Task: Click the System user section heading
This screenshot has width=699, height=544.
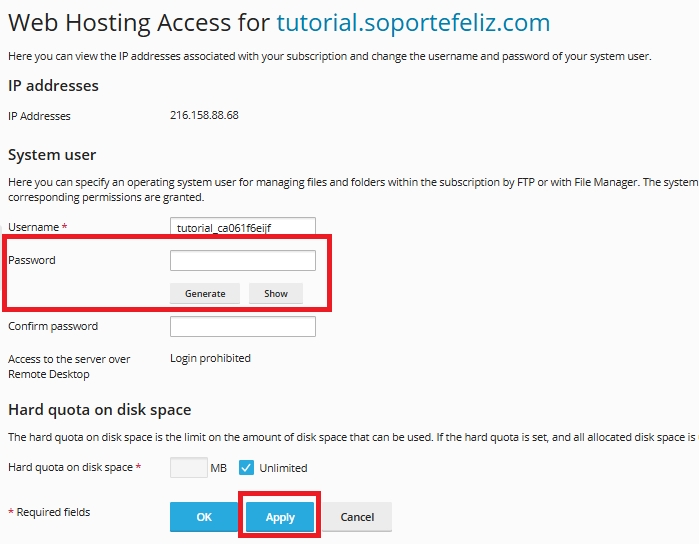Action: click(x=52, y=155)
